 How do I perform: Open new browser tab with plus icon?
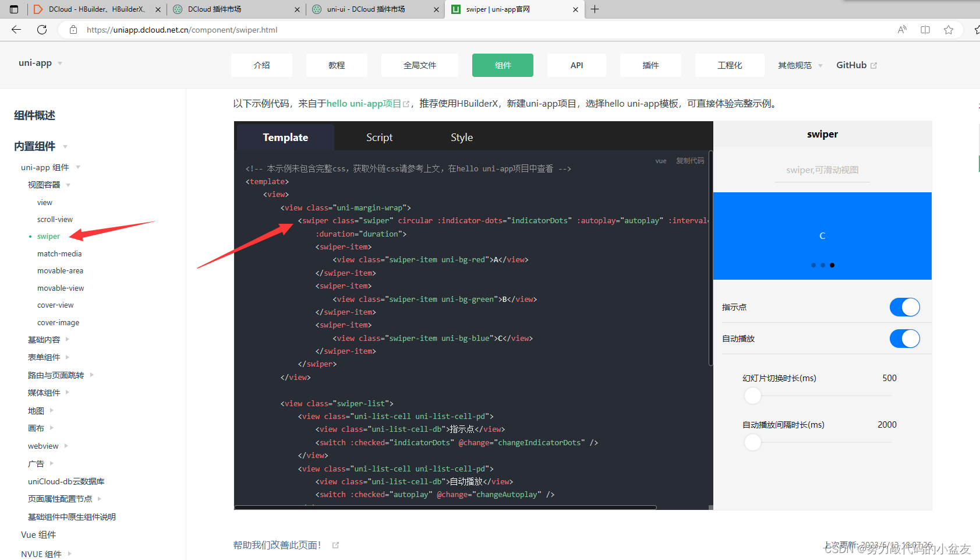pyautogui.click(x=595, y=9)
